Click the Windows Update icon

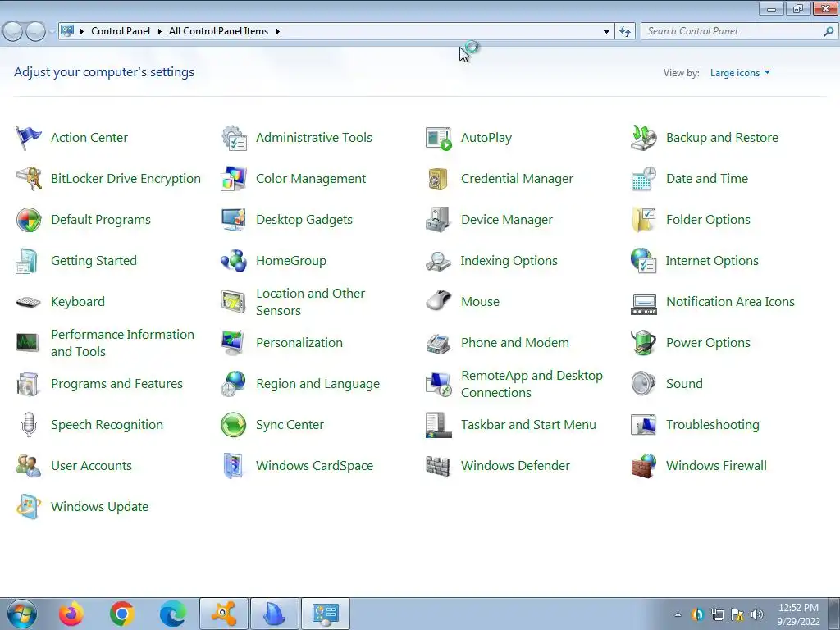click(29, 507)
